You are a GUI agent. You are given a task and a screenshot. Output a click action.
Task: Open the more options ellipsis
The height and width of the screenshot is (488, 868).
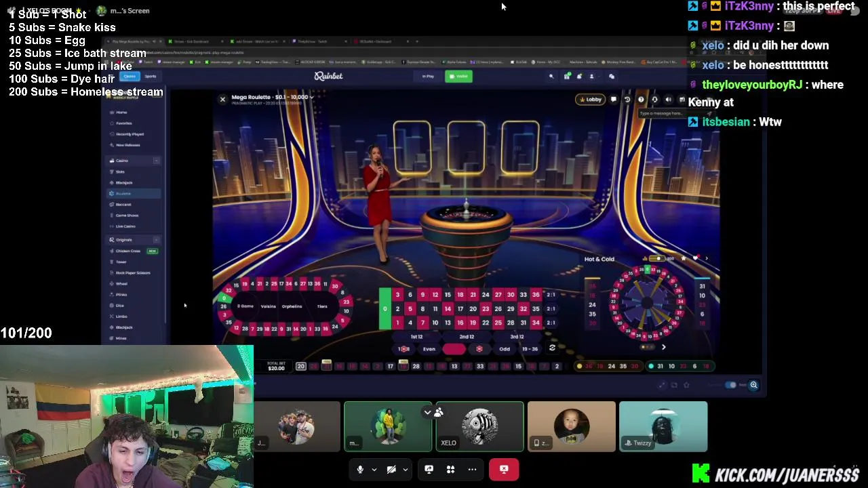[472, 469]
